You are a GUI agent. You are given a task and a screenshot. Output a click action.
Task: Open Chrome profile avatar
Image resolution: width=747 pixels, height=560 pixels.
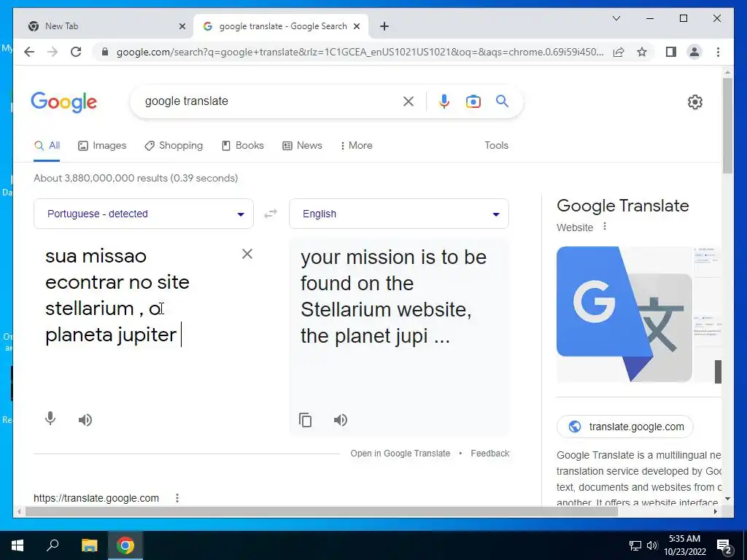click(x=694, y=52)
